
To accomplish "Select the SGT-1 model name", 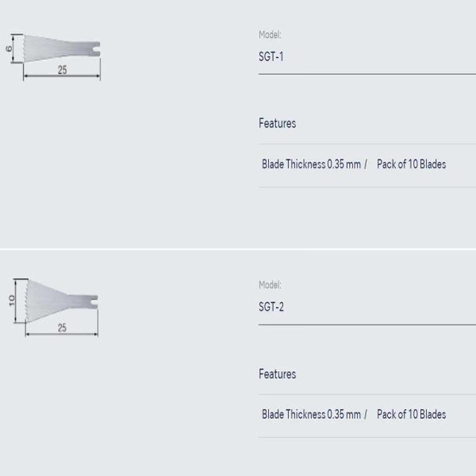I will [x=271, y=57].
